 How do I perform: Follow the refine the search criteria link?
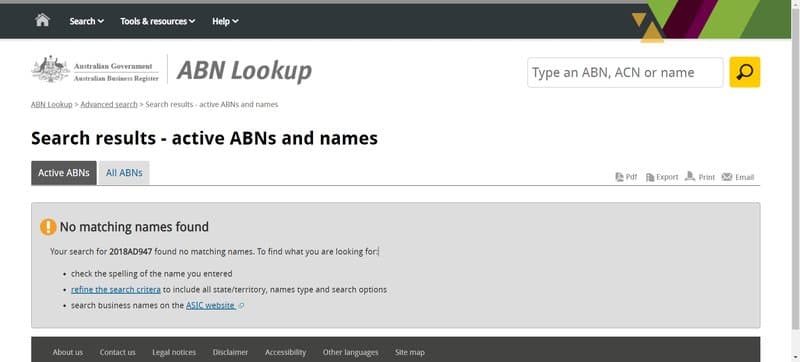116,290
